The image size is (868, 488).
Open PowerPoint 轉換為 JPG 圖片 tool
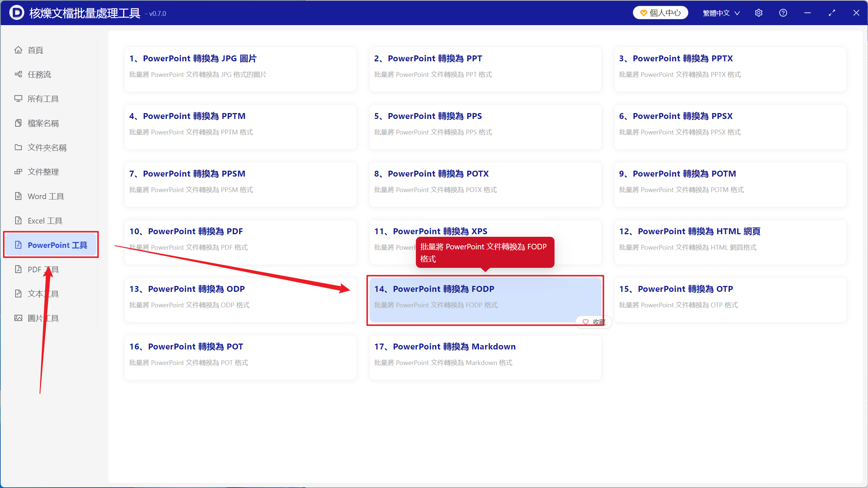tap(241, 69)
